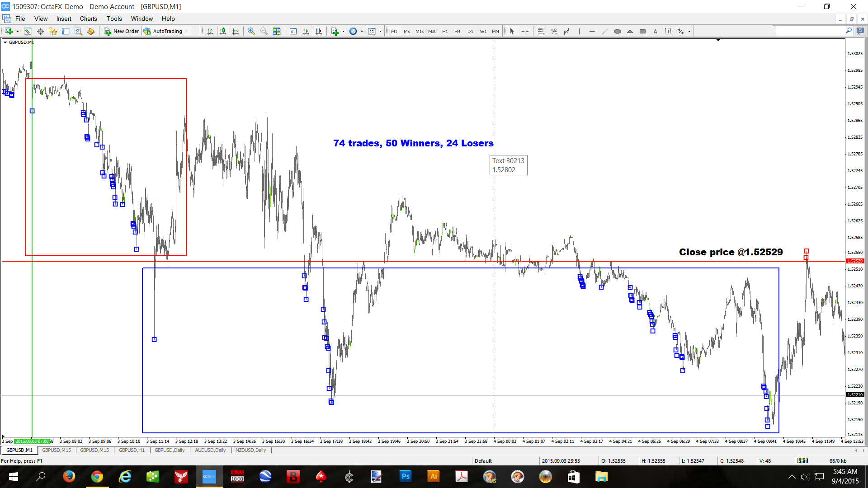868x488 pixels.
Task: Switch to bar chart type
Action: (210, 31)
